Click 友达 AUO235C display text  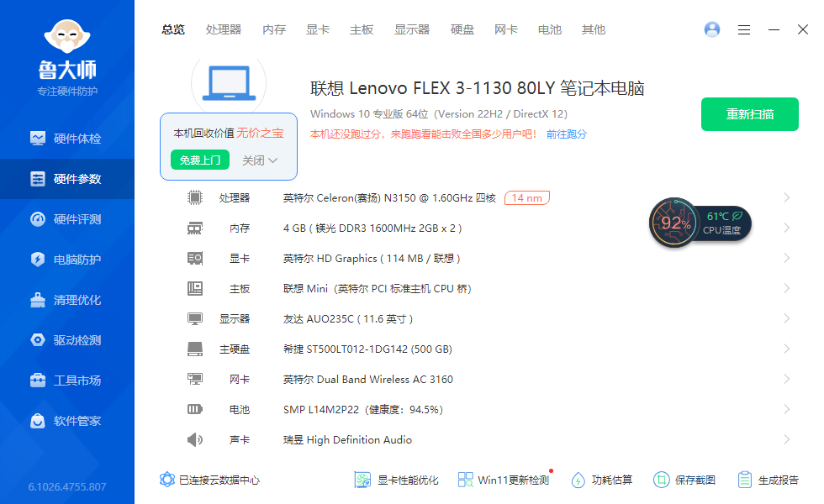[x=348, y=319]
